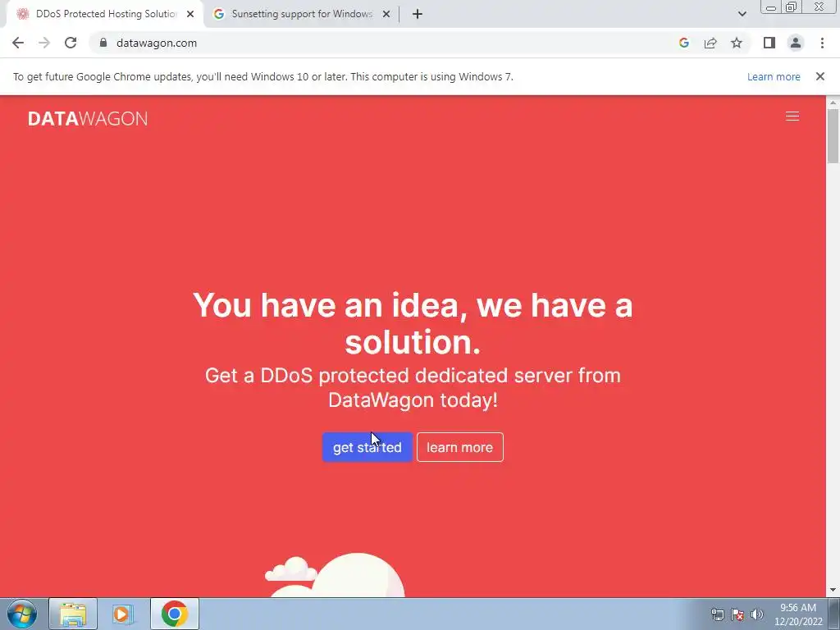This screenshot has width=840, height=630.
Task: Open Learn more link in update bar
Action: click(774, 76)
